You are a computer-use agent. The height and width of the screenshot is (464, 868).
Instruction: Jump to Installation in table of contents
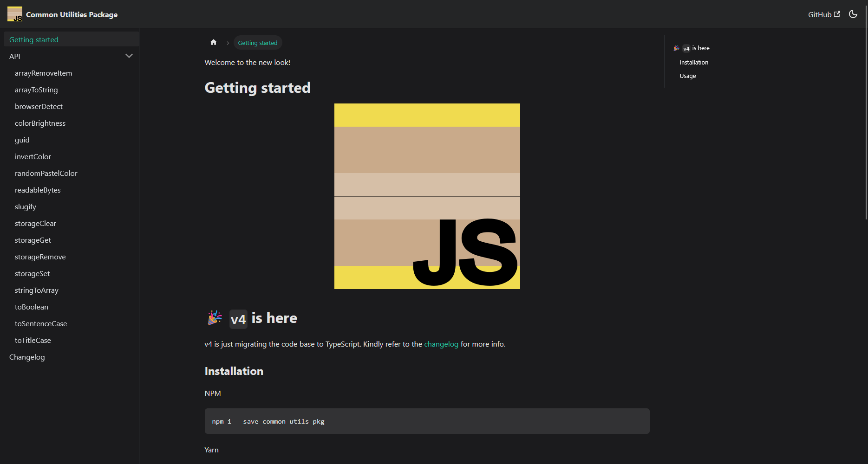point(694,62)
